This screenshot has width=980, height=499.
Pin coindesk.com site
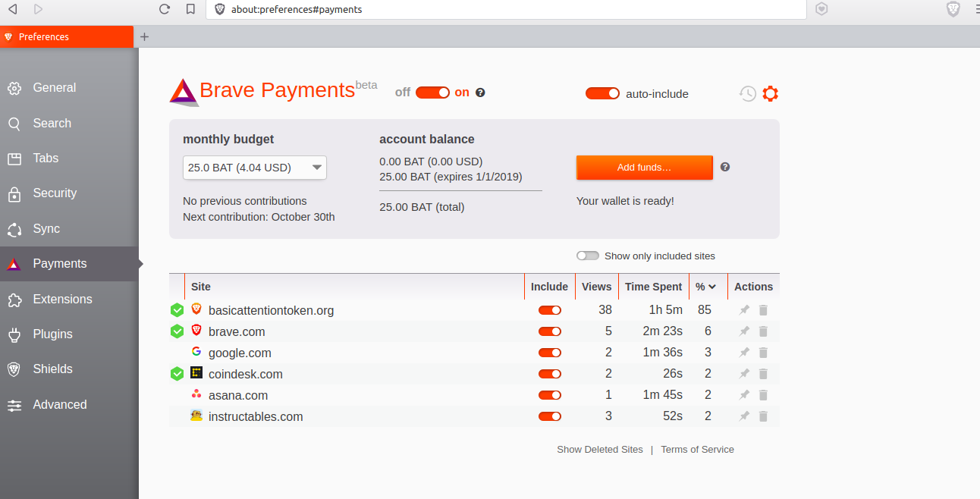click(744, 374)
